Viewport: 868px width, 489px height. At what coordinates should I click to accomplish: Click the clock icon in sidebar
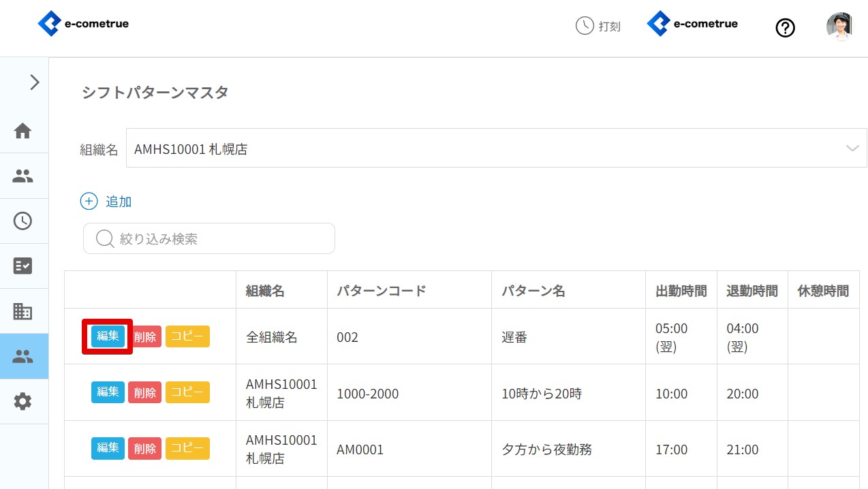23,221
